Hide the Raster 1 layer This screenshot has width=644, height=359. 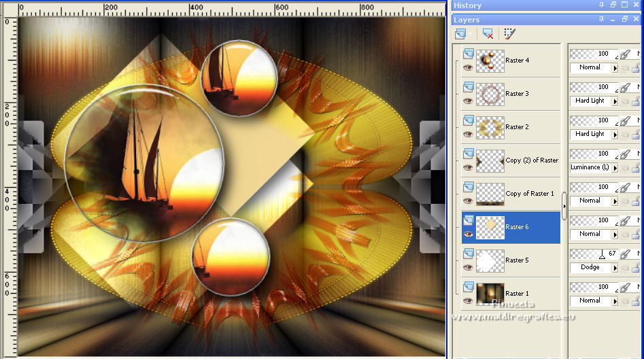click(468, 301)
